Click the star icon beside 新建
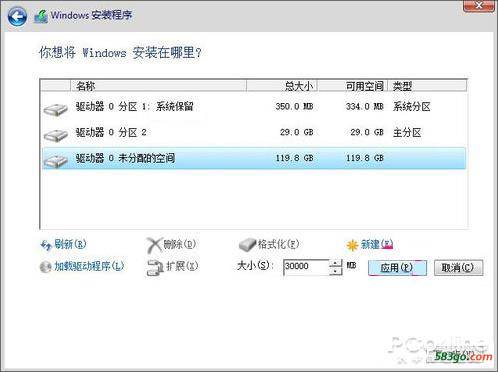The width and height of the screenshot is (498, 372). [352, 245]
